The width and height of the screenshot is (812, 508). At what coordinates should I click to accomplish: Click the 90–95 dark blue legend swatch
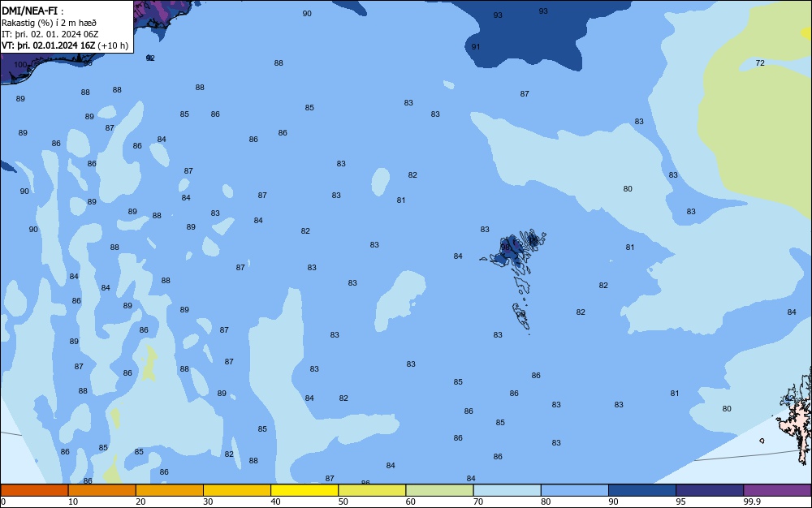point(642,490)
